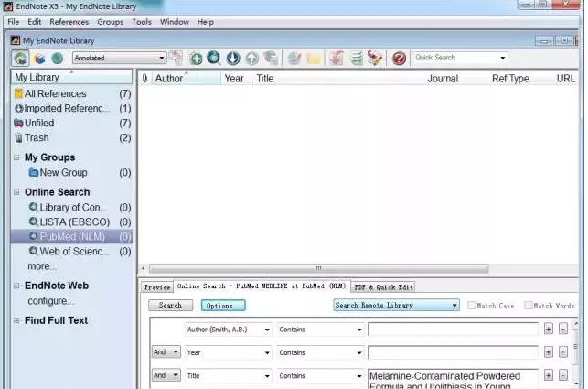Open the Year field dropdown
Image resolution: width=588 pixels, height=389 pixels.
[x=228, y=352]
